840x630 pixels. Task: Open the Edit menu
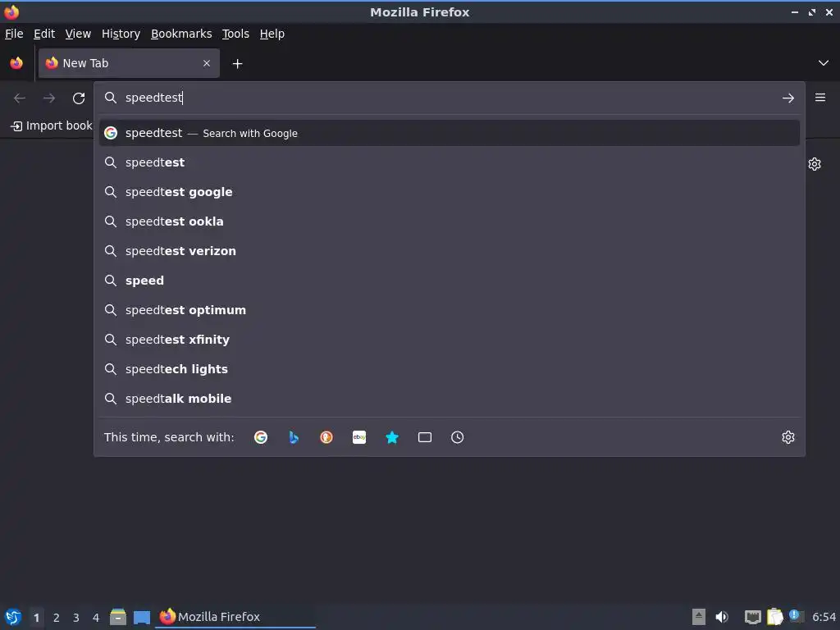(x=44, y=34)
